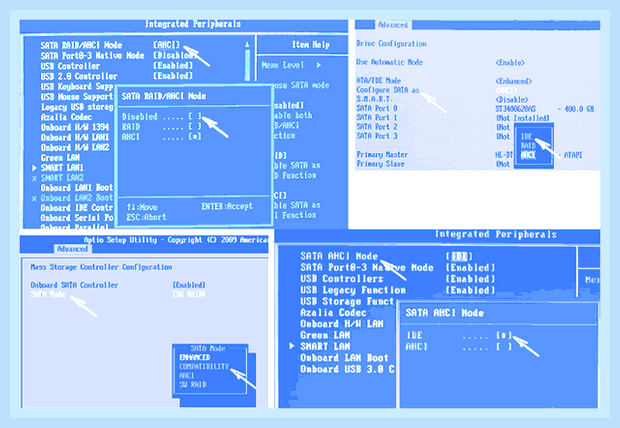This screenshot has width=620, height=428.
Task: Select RAID option in SATA RAID/AHCI Mode popup
Action: coord(195,127)
